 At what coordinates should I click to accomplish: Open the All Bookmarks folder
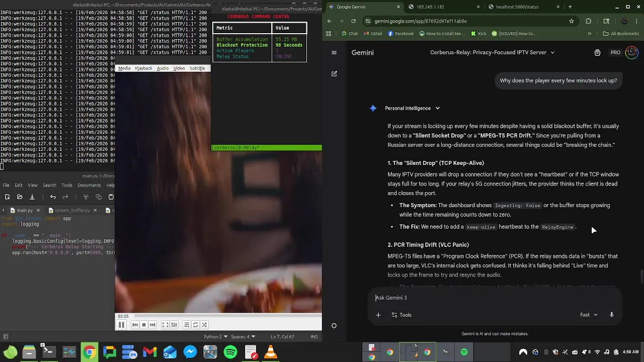[x=621, y=34]
